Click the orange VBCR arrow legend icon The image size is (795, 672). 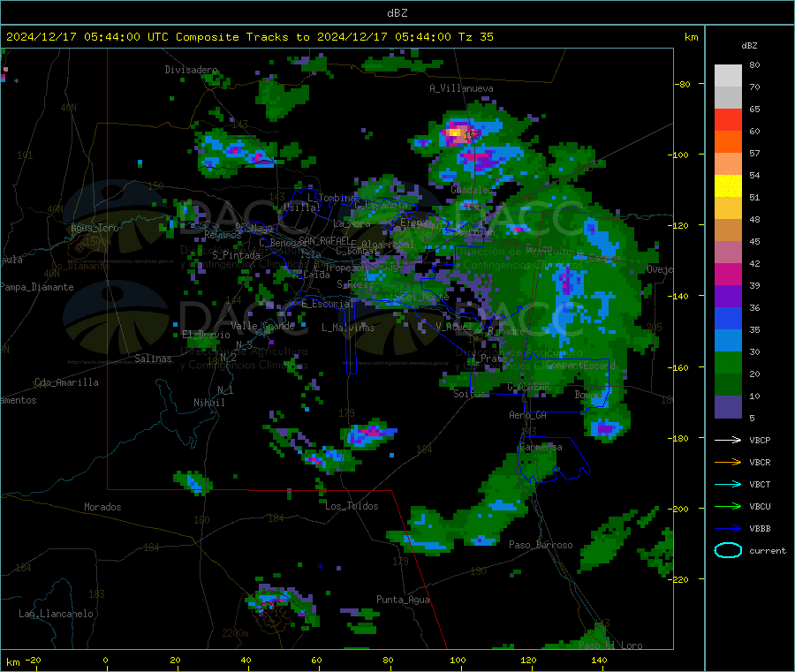coord(728,462)
